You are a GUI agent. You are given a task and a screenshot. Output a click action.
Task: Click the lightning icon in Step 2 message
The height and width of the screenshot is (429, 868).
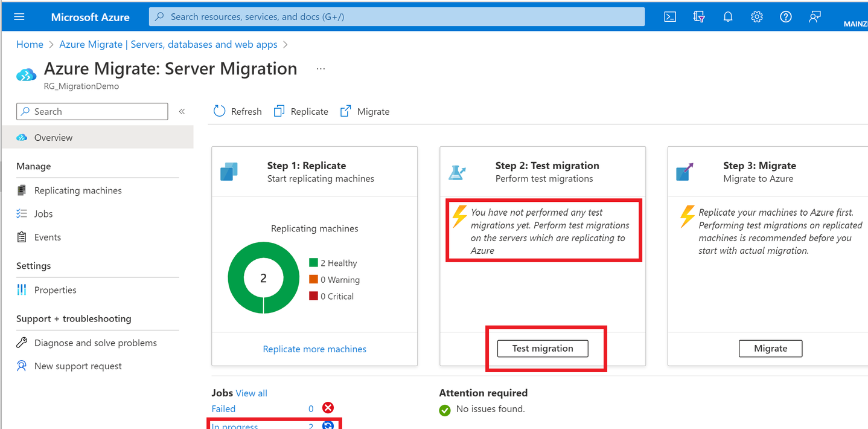460,217
